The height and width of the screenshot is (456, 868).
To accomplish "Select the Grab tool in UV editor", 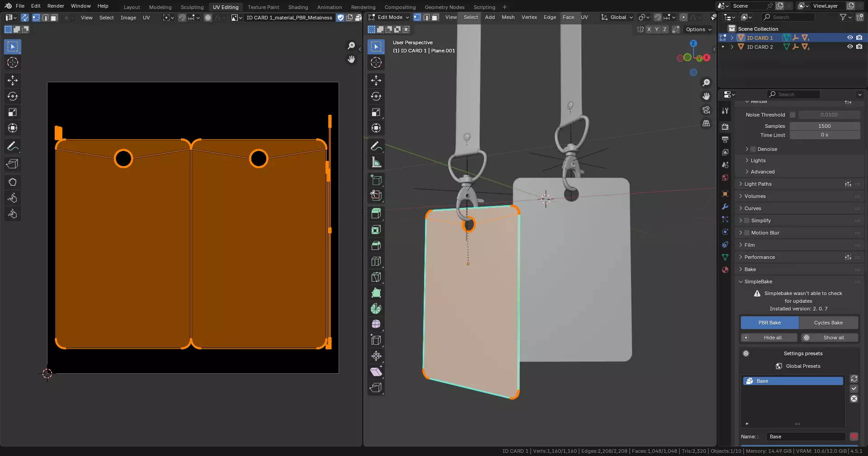I will click(x=13, y=182).
